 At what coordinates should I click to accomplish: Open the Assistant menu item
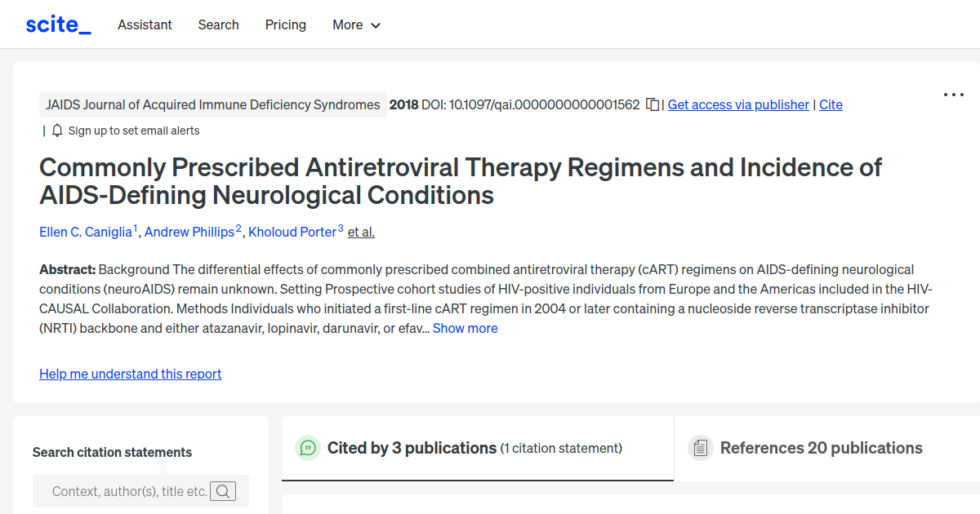click(145, 24)
